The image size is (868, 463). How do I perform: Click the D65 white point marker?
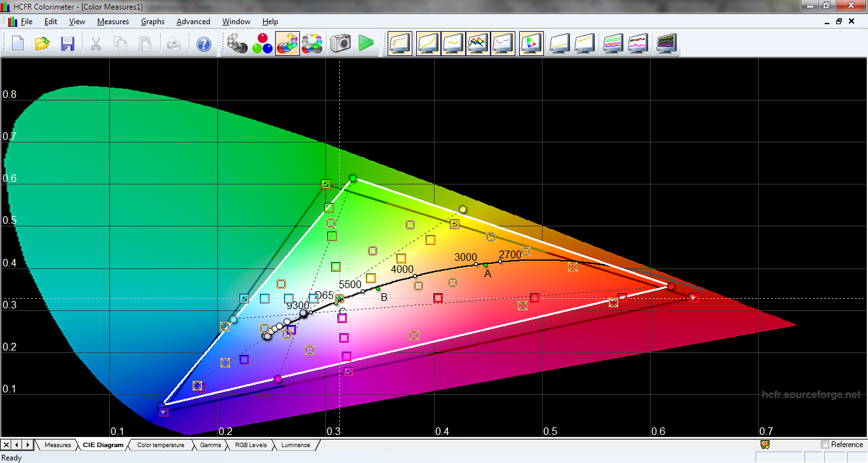click(x=339, y=298)
